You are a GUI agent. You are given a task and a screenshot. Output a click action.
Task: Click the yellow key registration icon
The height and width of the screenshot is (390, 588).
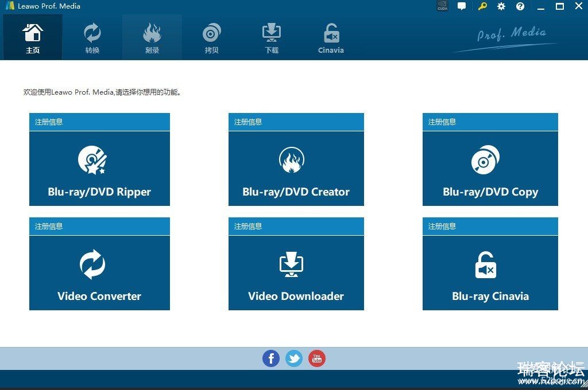pos(482,6)
